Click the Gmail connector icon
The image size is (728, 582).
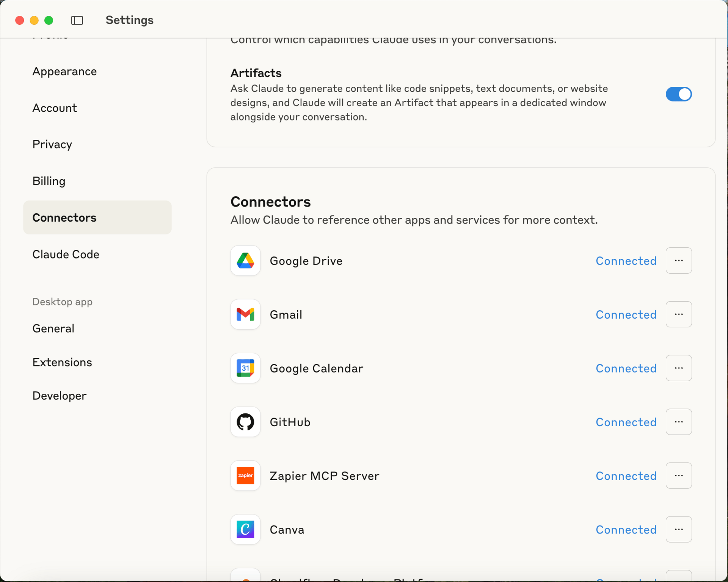(245, 314)
